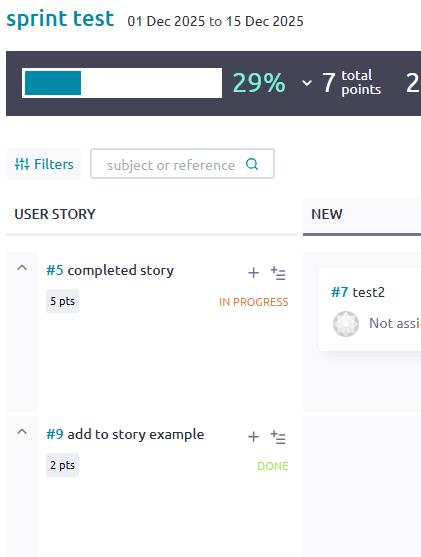
Task: Open user story #9 add to story example
Action: (125, 434)
